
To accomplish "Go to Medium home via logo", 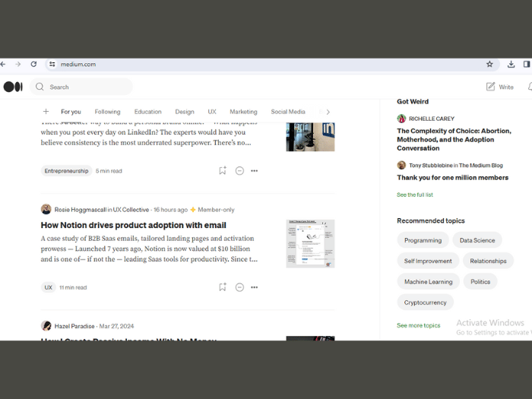I will [13, 87].
